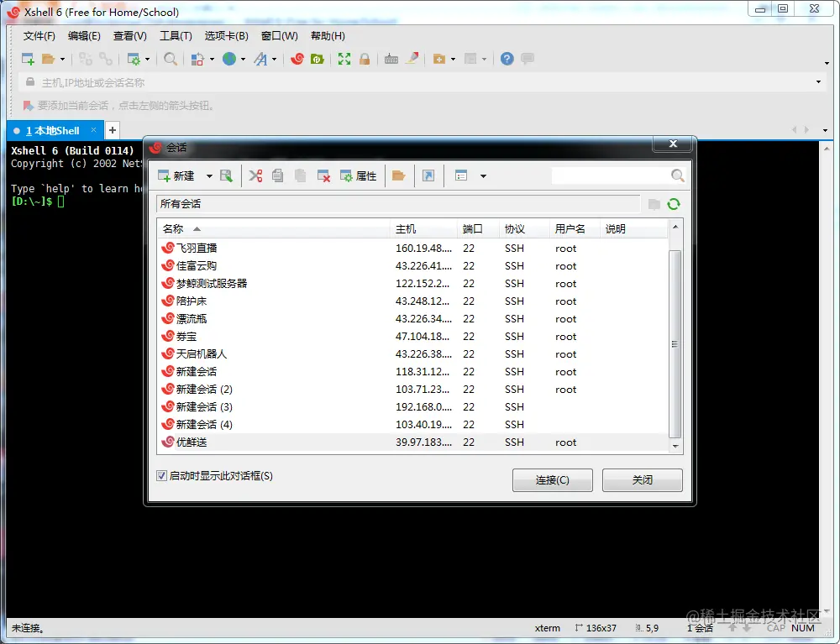Open the 文件(F) menu
The height and width of the screenshot is (644, 840).
[x=39, y=36]
